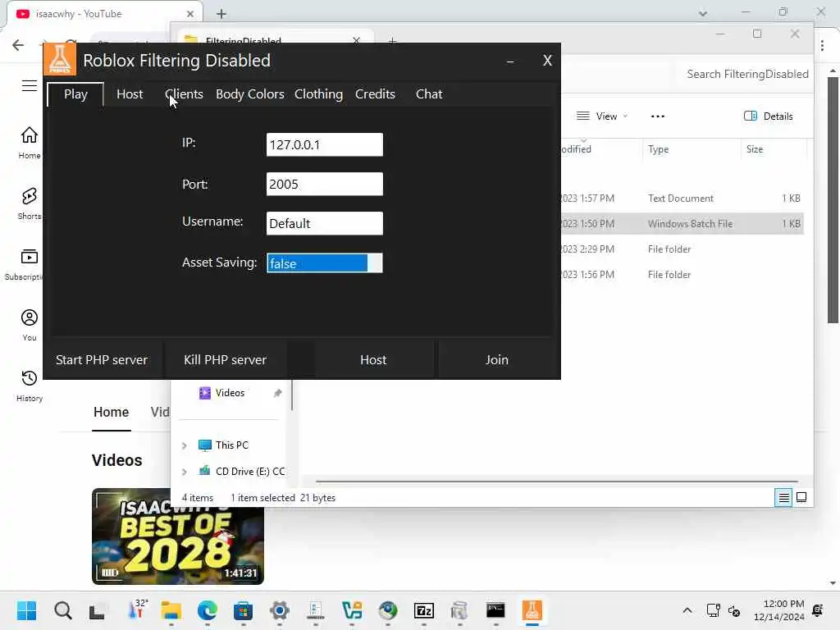The height and width of the screenshot is (630, 840).
Task: Open Microsoft Store from taskbar
Action: tap(243, 610)
